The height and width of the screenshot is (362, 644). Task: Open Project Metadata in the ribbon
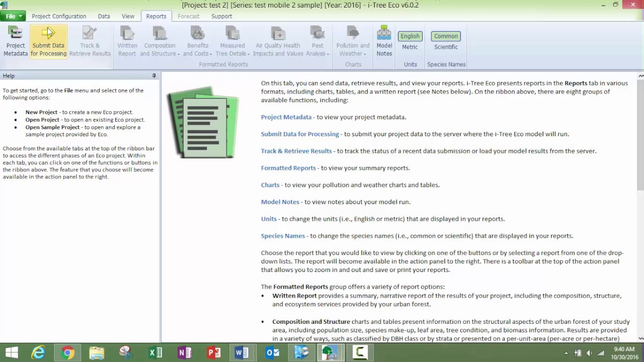coord(16,41)
